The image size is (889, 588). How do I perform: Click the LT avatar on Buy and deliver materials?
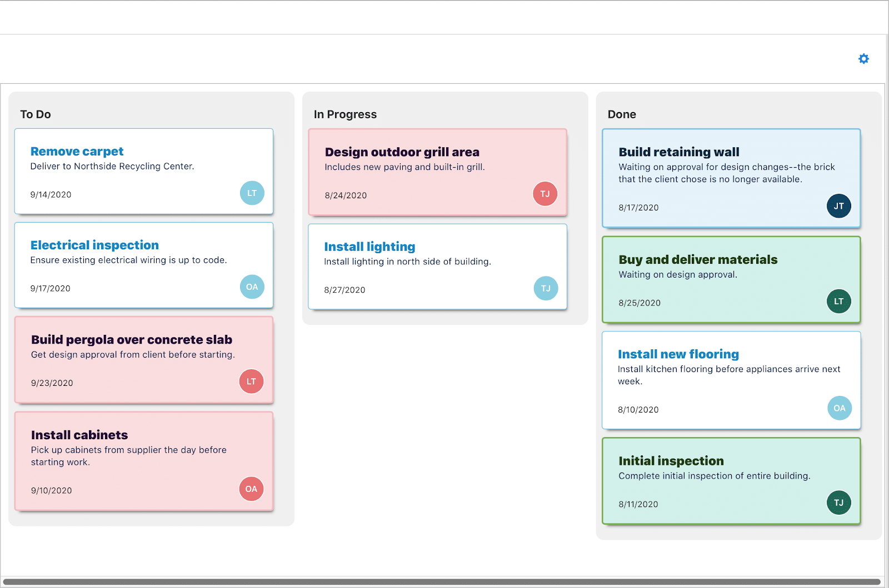pyautogui.click(x=839, y=301)
